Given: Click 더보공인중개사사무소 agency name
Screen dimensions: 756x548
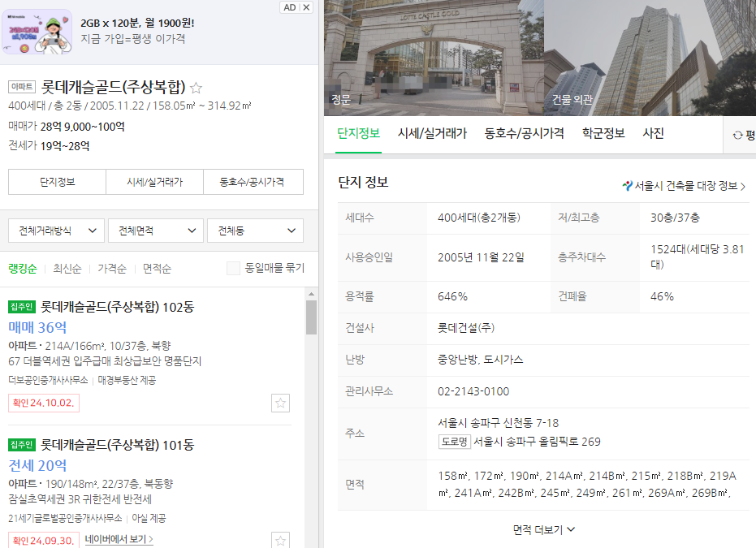Looking at the screenshot, I should 48,380.
